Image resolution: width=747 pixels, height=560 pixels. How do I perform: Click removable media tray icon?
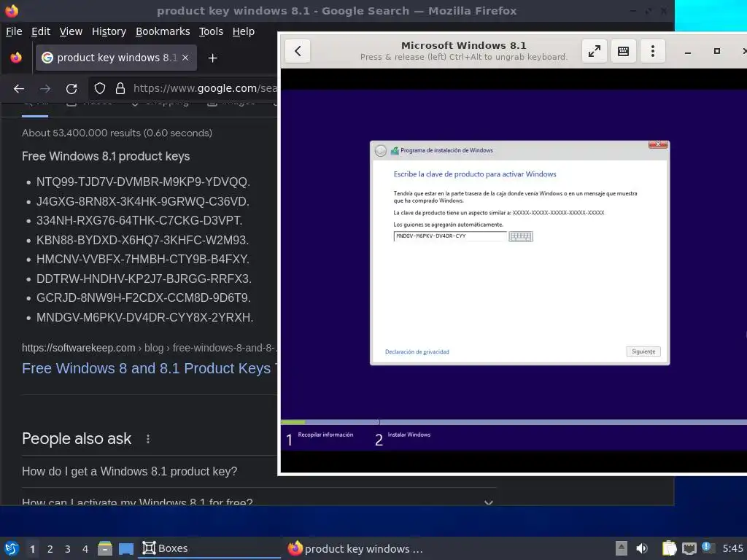pyautogui.click(x=622, y=548)
